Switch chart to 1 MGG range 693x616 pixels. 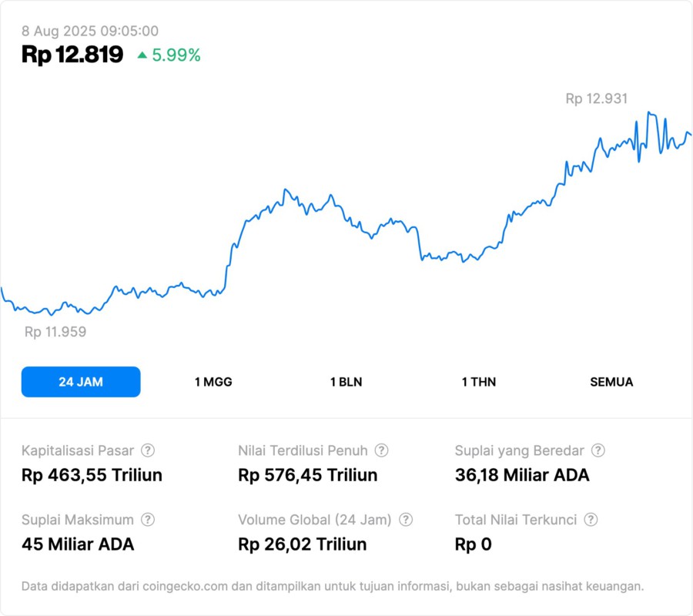(213, 382)
